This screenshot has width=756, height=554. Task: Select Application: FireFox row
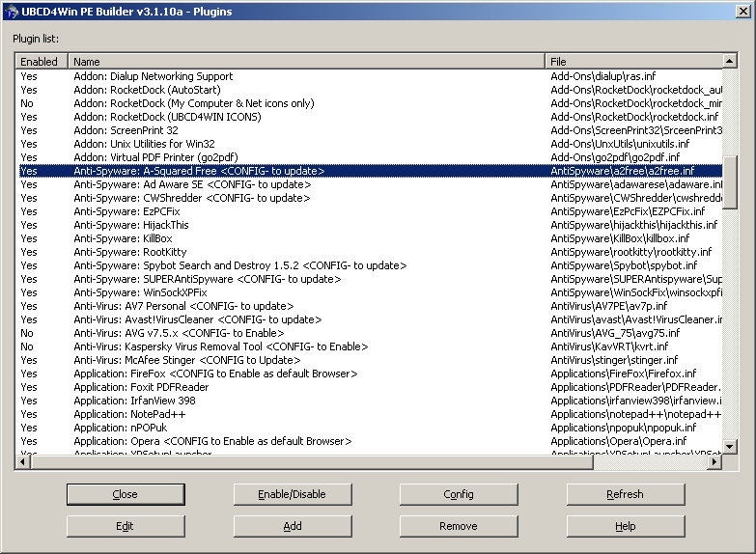coord(371,374)
